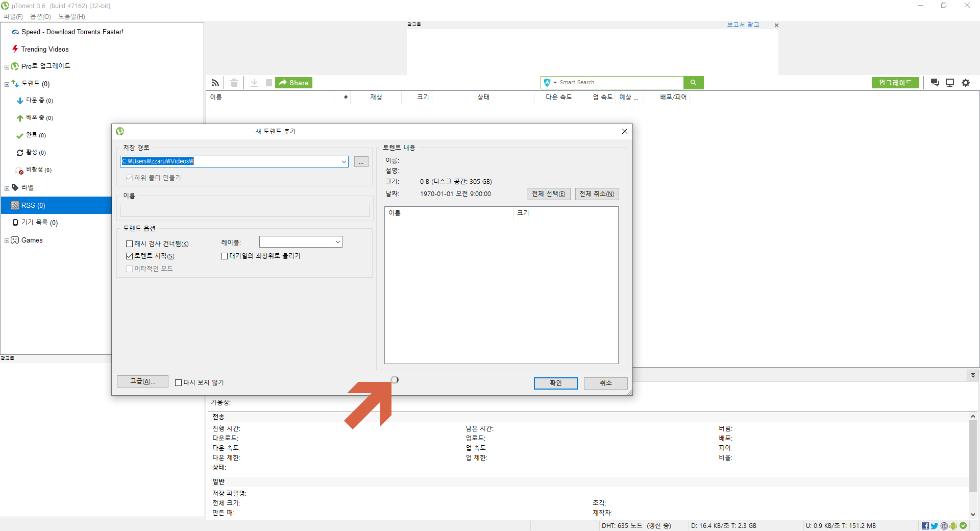Close the top ad banner
The width and height of the screenshot is (980, 531).
tap(776, 25)
